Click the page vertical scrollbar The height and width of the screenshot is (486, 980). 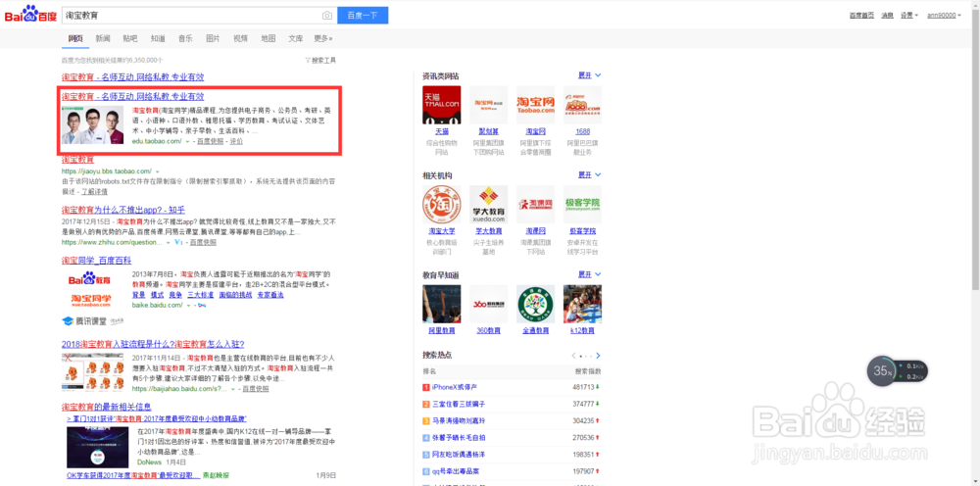pos(975,150)
